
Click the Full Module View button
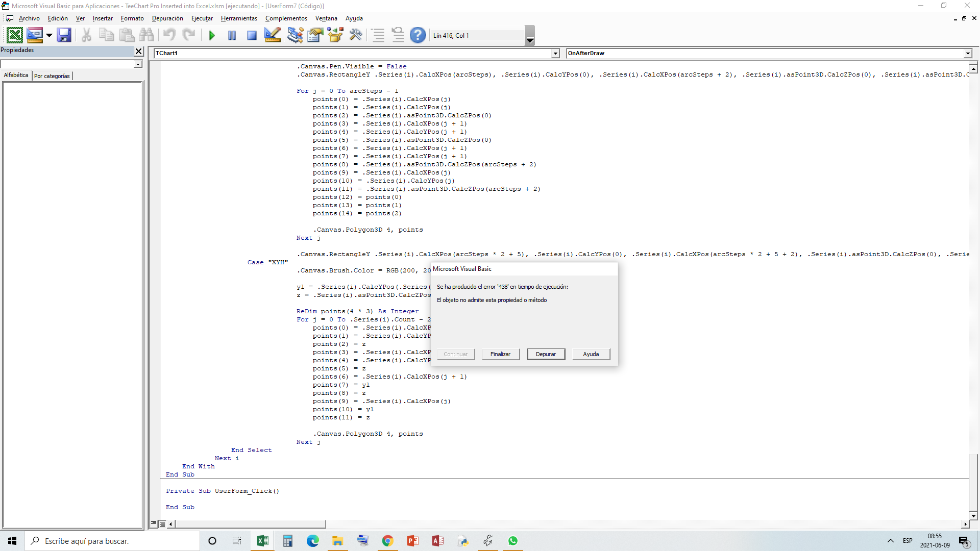point(162,523)
